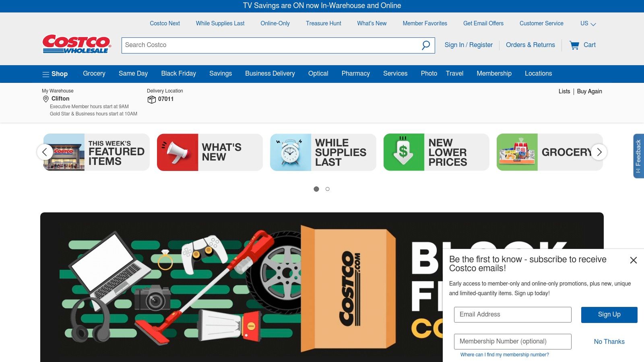The width and height of the screenshot is (644, 362).
Task: Open the Feedback side tab
Action: coord(638,156)
